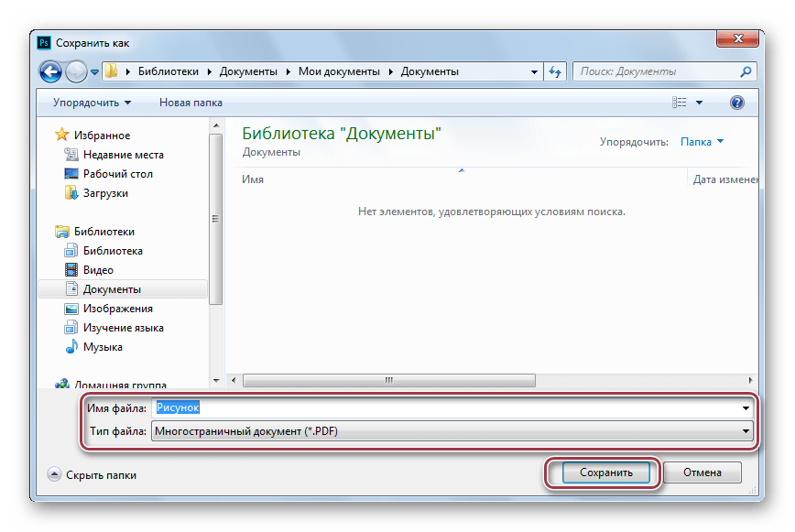Select the Музыка library icon

(x=71, y=347)
